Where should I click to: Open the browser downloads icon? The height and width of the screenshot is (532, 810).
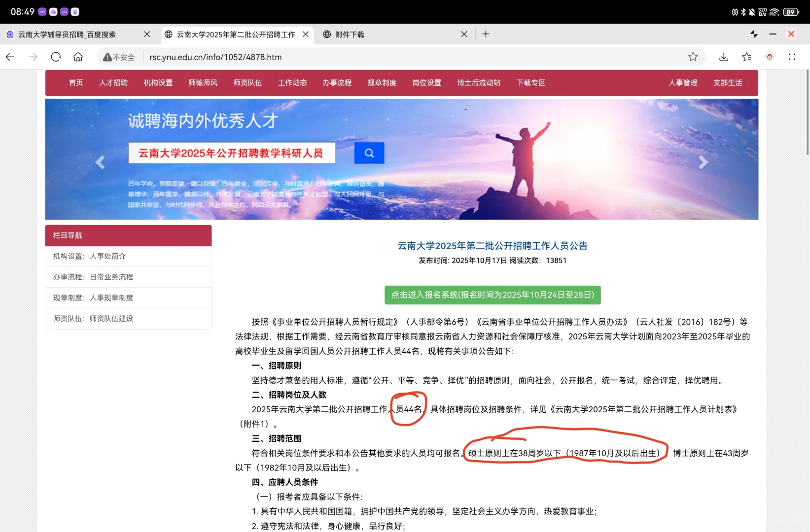tap(724, 57)
